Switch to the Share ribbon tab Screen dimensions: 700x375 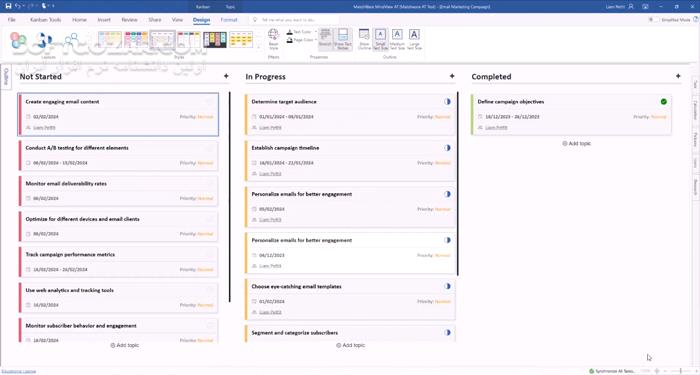pyautogui.click(x=155, y=20)
